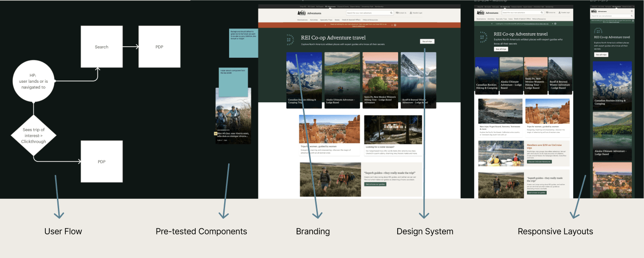Screen dimensions: 644x258
Task: Click pause icon on orange promo banner
Action: (394, 25)
